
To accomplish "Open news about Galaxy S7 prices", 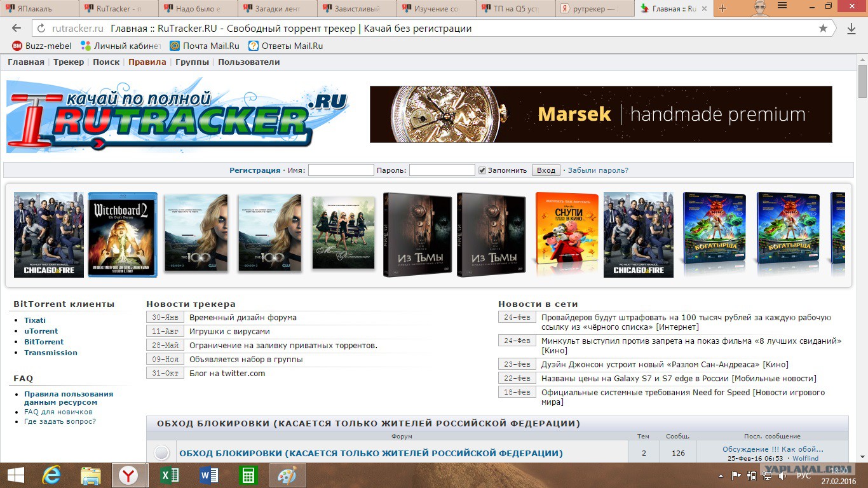I will tap(679, 378).
